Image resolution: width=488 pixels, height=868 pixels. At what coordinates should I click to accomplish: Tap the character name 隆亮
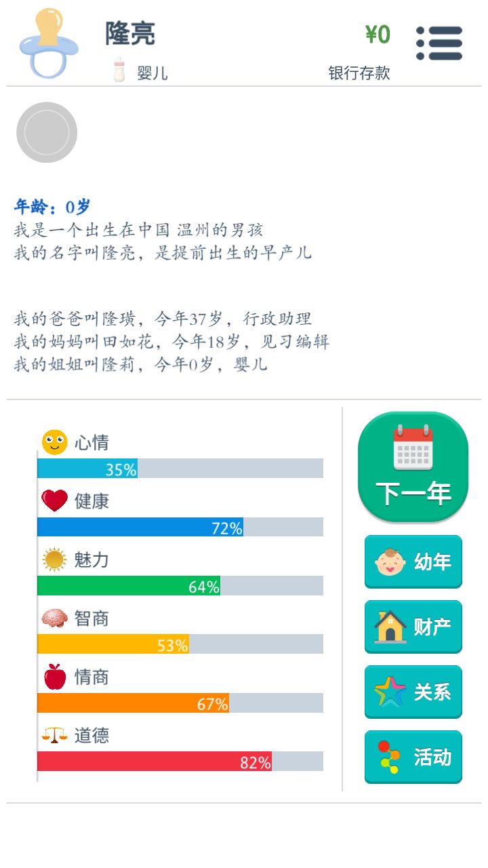(x=130, y=33)
